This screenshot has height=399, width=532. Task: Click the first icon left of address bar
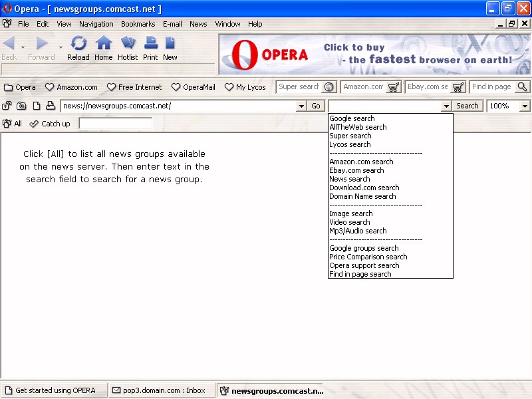click(x=7, y=106)
